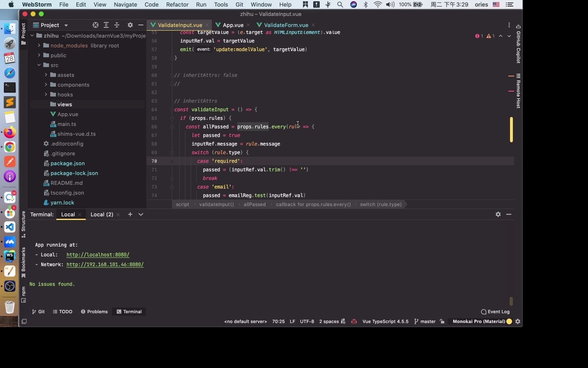Open Material theme settings gear in status bar
This screenshot has width=588, height=368.
pos(518,321)
